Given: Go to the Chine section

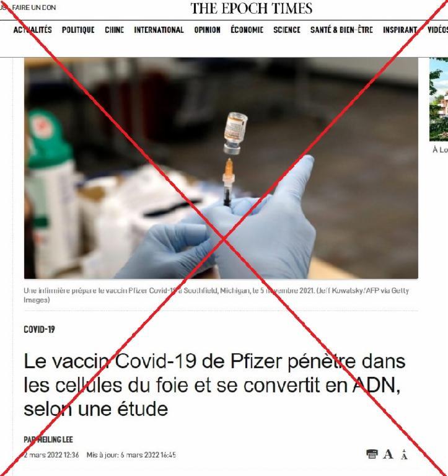Looking at the screenshot, I should [x=115, y=30].
